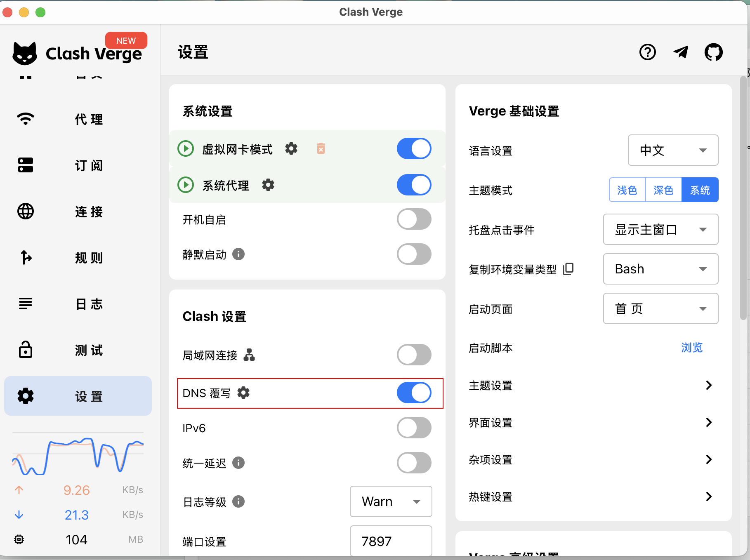The image size is (750, 560).
Task: Expand the 热键设置 row
Action: 593,496
